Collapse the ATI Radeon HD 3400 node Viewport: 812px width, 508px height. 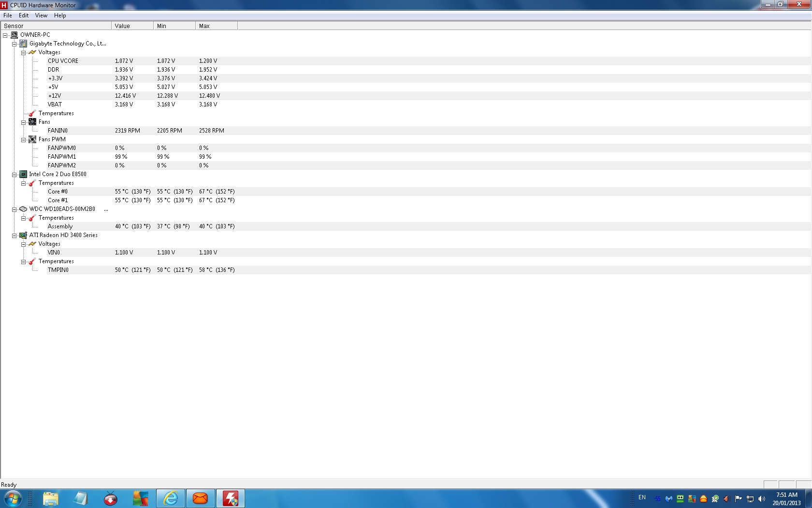point(14,236)
